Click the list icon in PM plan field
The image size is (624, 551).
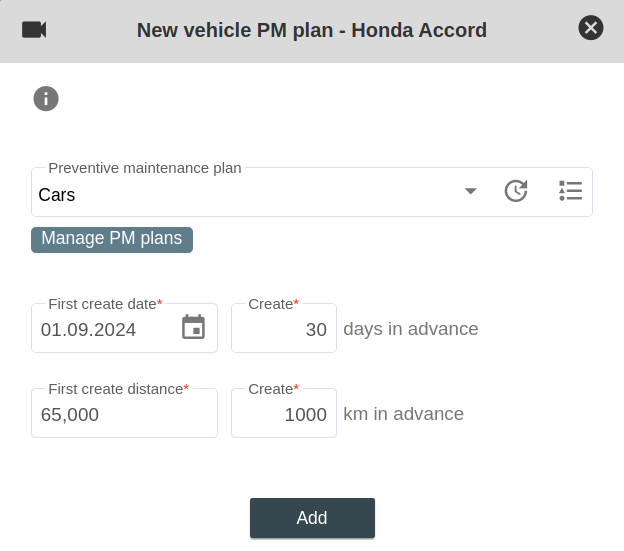click(x=570, y=191)
